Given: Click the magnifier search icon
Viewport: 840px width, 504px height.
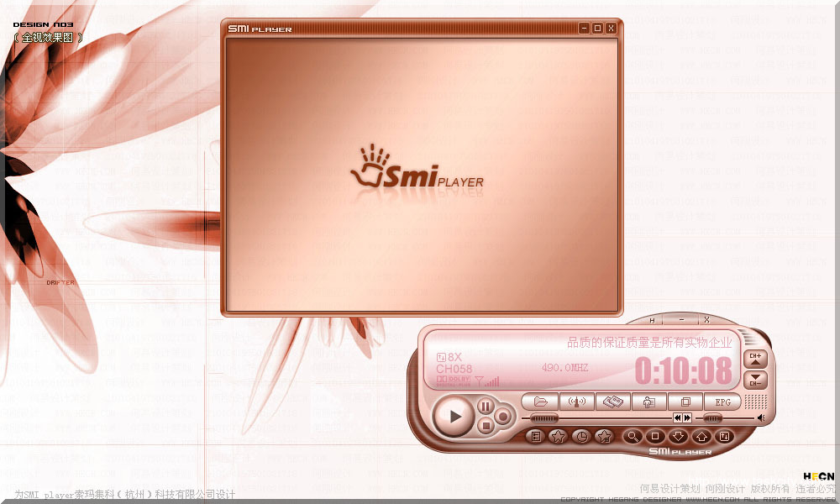Looking at the screenshot, I should [x=632, y=437].
